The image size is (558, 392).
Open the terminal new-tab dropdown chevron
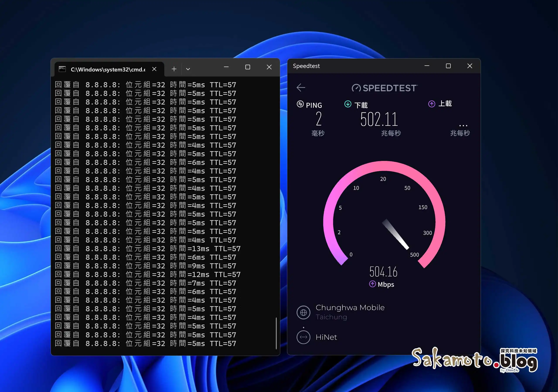[x=188, y=69]
